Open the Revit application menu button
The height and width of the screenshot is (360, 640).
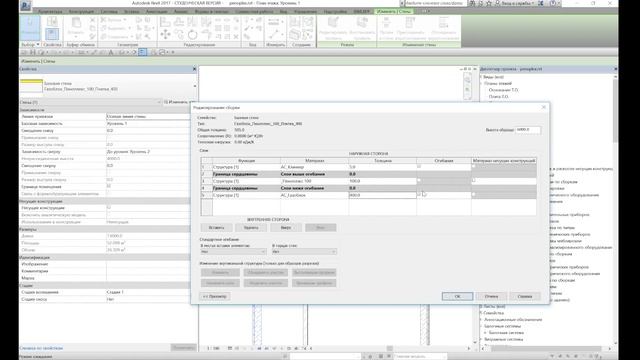tap(26, 5)
